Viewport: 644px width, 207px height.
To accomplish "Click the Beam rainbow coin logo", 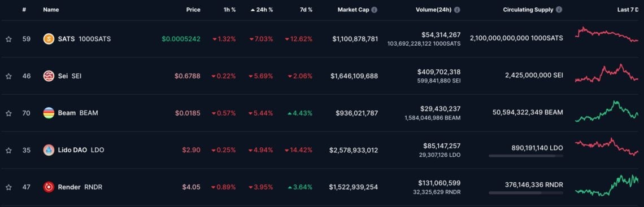I will [x=49, y=113].
